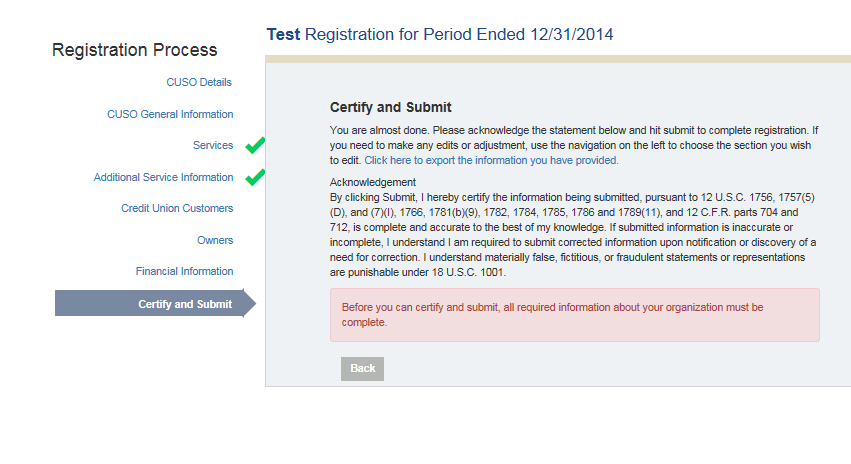Click the green checkmark next to Services
This screenshot has width=851, height=464.
pos(255,146)
